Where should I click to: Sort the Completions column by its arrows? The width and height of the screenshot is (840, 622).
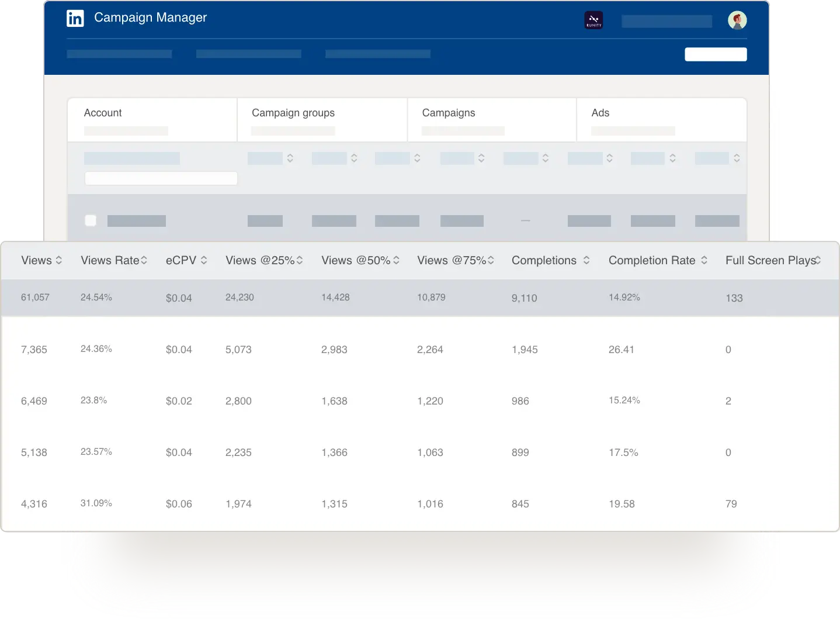click(587, 260)
